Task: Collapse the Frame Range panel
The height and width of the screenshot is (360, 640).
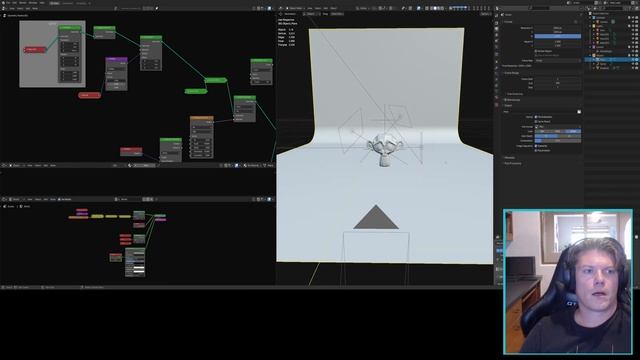Action: (511, 73)
